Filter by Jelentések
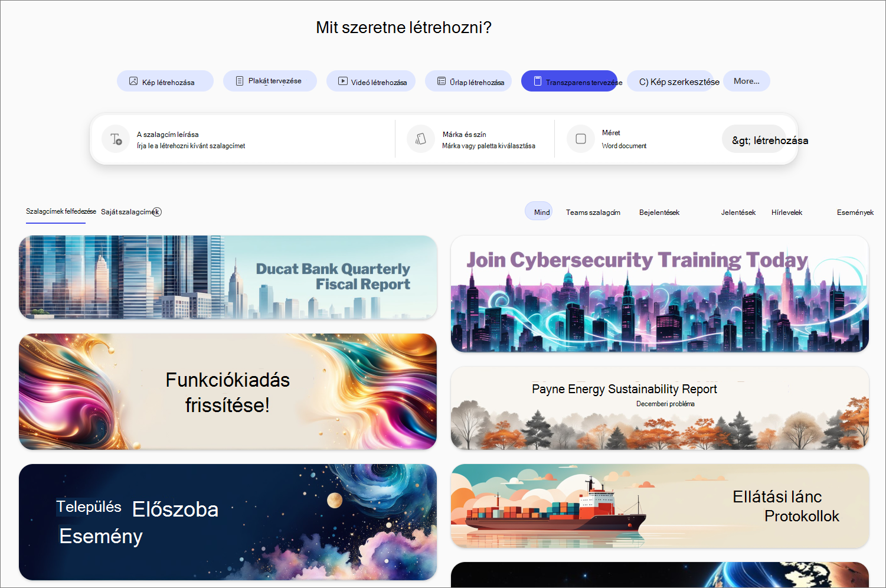 tap(738, 213)
